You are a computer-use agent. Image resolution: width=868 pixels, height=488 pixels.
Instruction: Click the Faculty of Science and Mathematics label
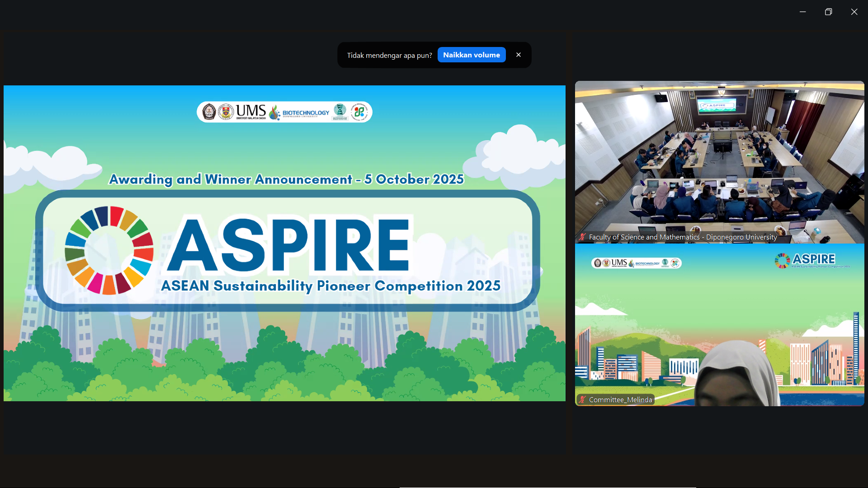click(683, 237)
